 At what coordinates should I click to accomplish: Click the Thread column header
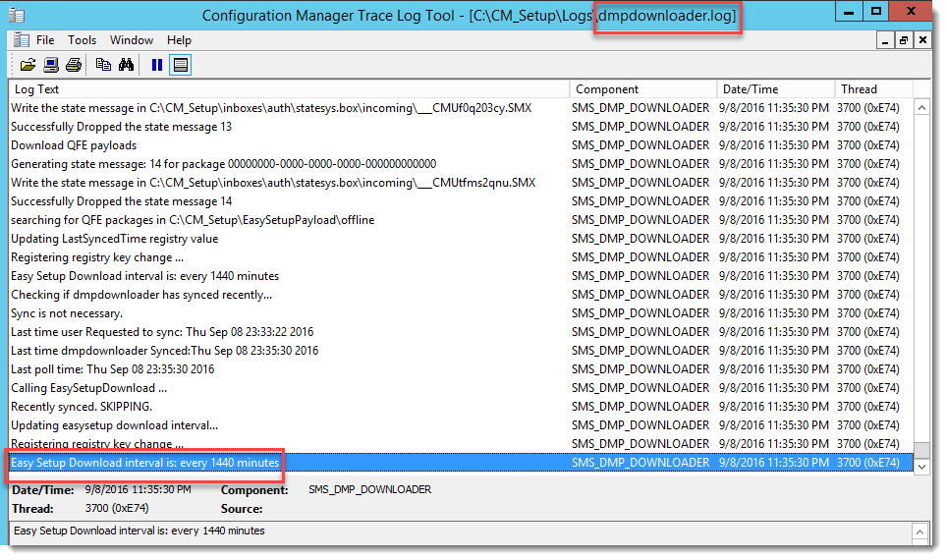point(870,89)
